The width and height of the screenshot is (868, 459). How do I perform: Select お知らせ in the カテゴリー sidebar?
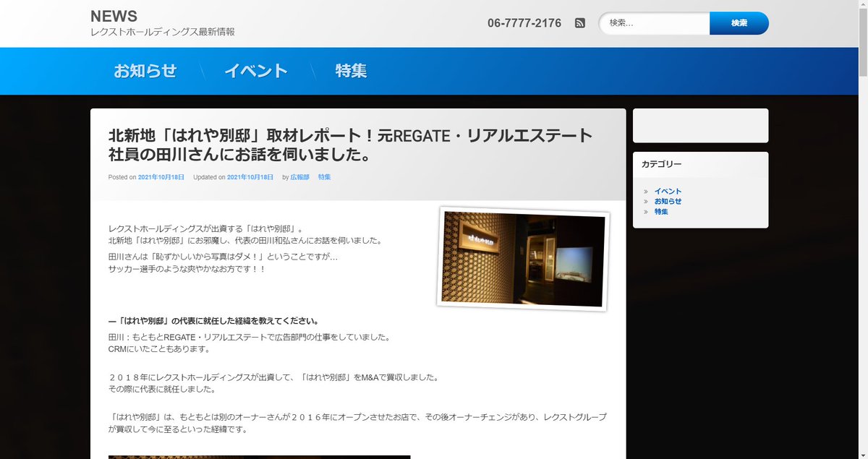[668, 202]
